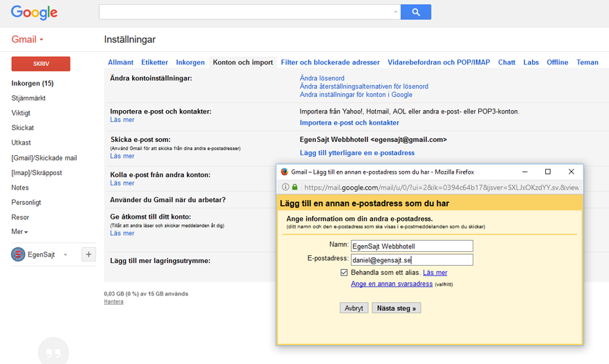Open the EgenSajt chat status dropdown
609x364 pixels.
pos(65,255)
